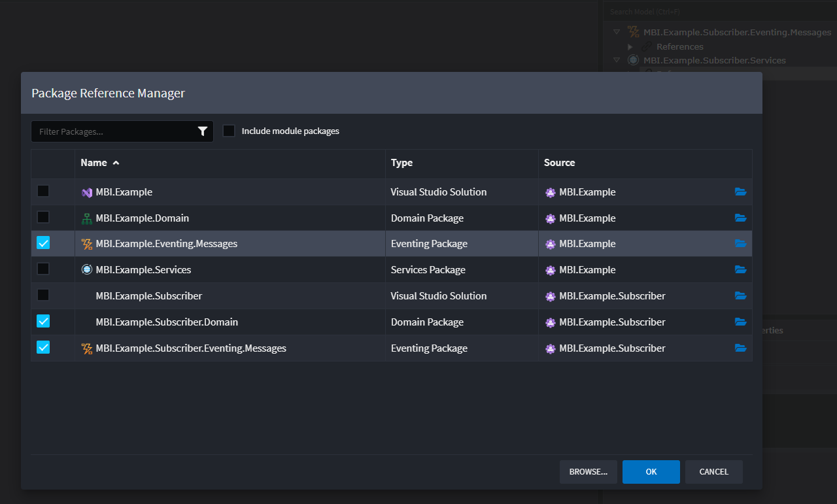Select the MBI.Example.Services name cell
The width and height of the screenshot is (837, 504).
pos(230,269)
